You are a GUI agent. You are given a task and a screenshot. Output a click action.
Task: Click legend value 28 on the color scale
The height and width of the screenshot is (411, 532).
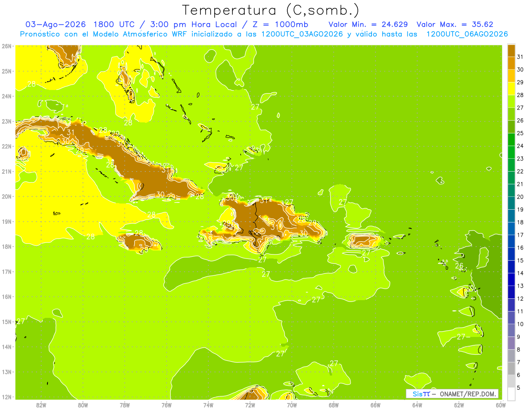pyautogui.click(x=520, y=95)
